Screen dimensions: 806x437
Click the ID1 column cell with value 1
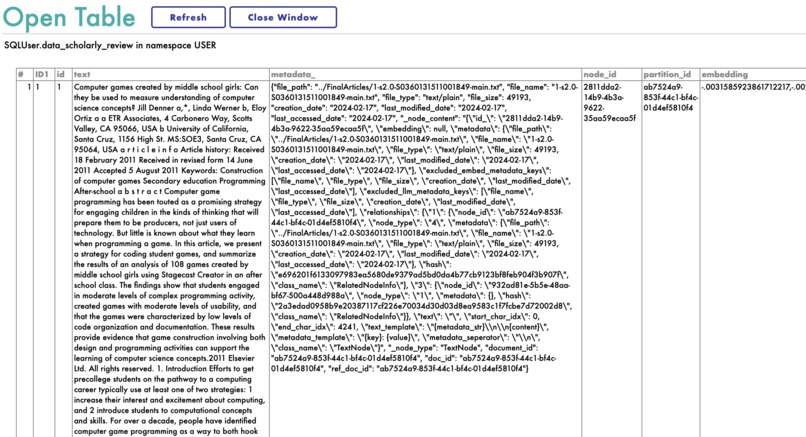click(44, 259)
